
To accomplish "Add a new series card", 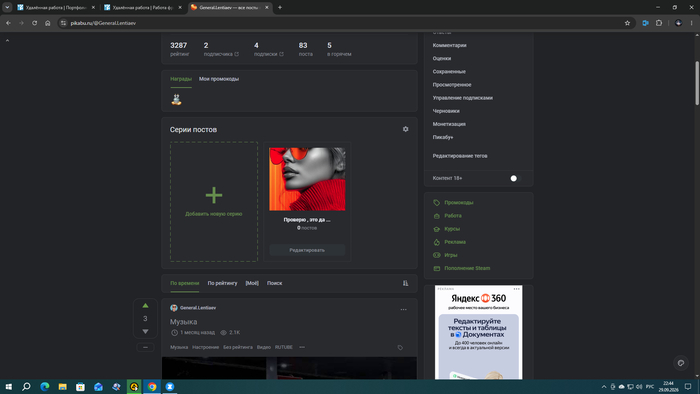I will click(214, 202).
